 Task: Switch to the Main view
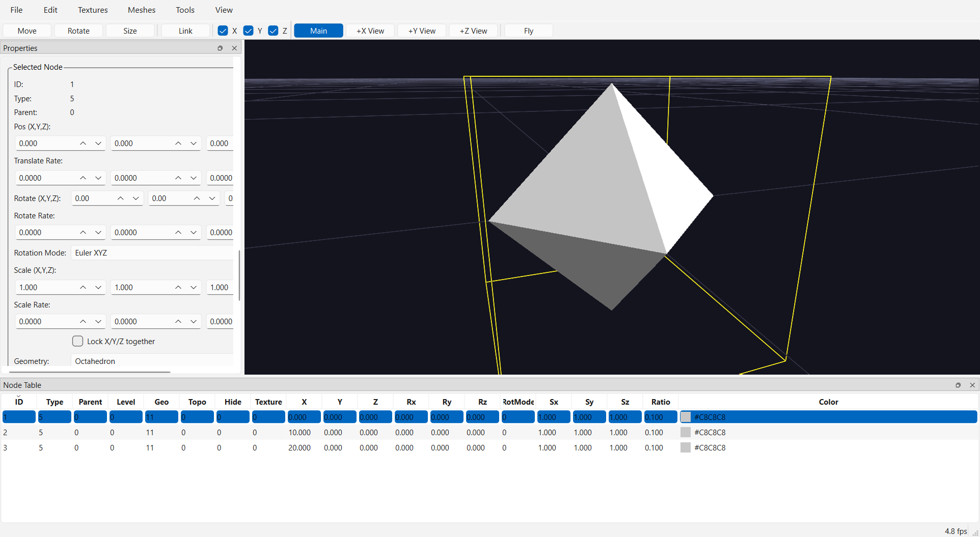[x=318, y=31]
